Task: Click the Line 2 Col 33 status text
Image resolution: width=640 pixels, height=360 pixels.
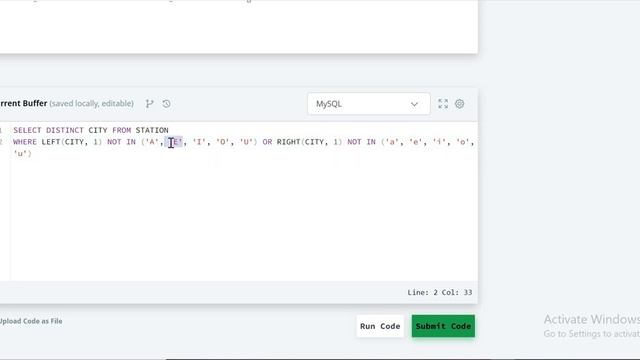Action: coord(440,292)
